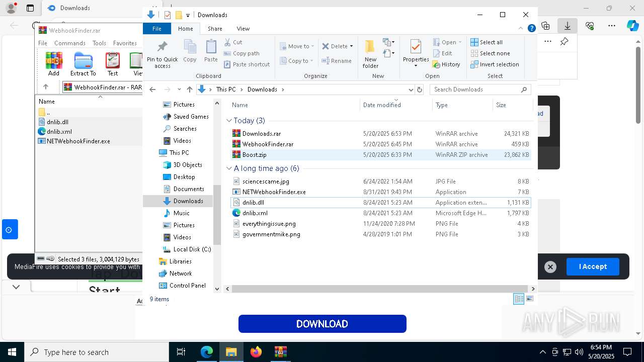Click the I Accept cookies button
The width and height of the screenshot is (644, 362).
(x=593, y=266)
